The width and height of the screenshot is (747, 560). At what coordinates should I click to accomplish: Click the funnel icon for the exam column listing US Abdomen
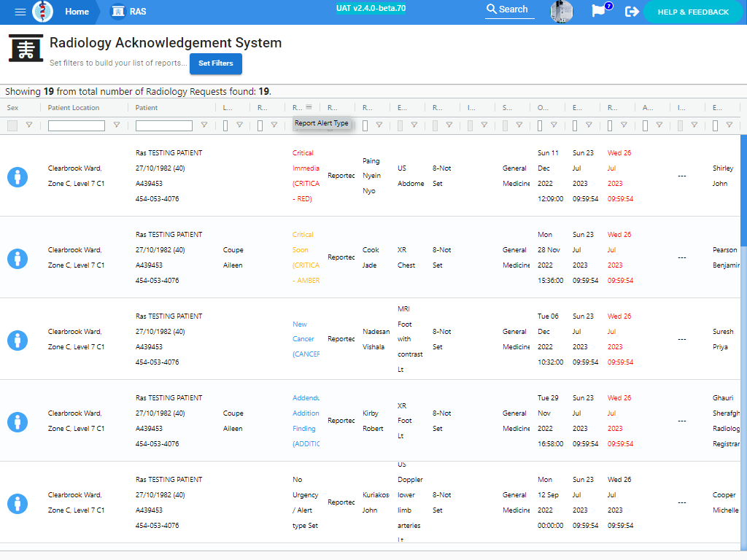(x=414, y=125)
